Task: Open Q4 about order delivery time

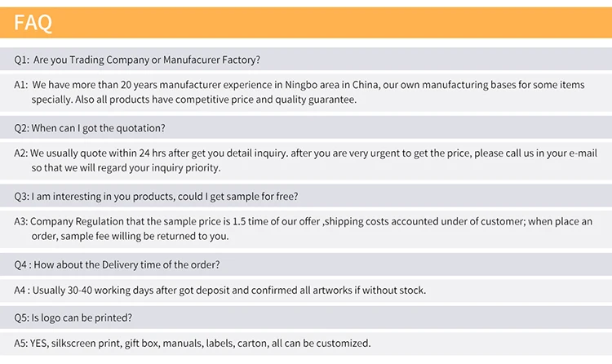Action: click(x=117, y=264)
